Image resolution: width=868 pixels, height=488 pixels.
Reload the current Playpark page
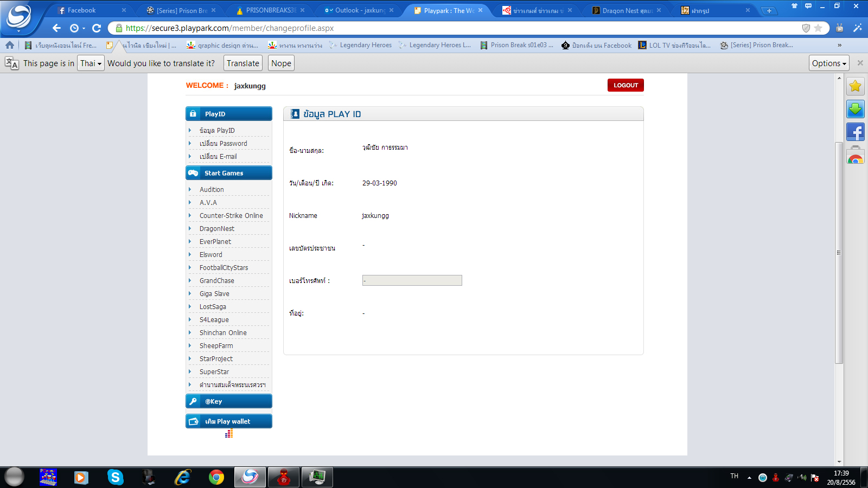pos(97,28)
